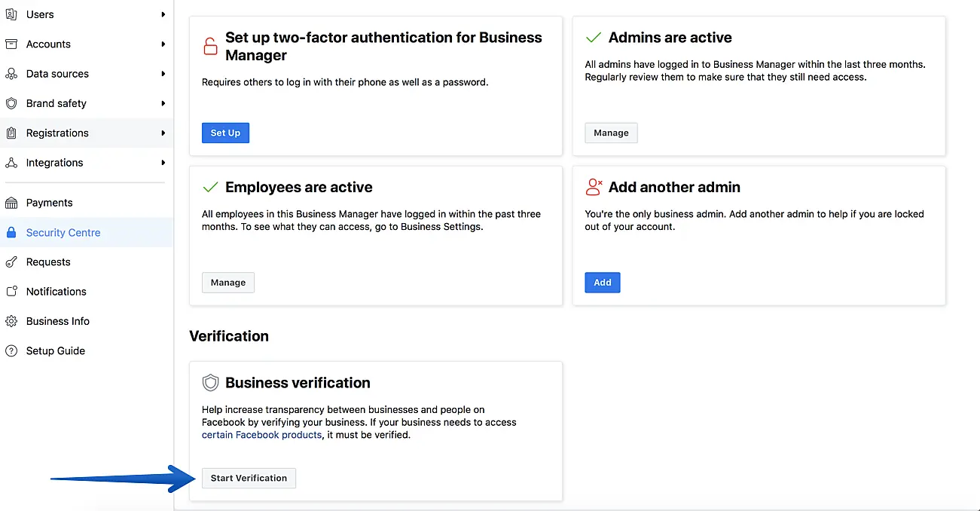Click the Brand safety shield icon
This screenshot has width=980, height=511.
coord(11,103)
